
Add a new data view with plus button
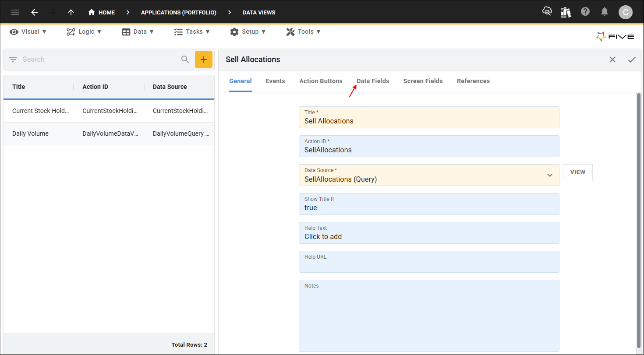[203, 60]
